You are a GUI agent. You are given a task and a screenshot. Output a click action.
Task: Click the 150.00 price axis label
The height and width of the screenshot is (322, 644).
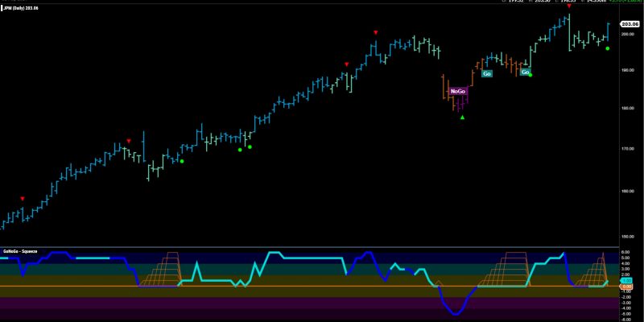tap(627, 237)
